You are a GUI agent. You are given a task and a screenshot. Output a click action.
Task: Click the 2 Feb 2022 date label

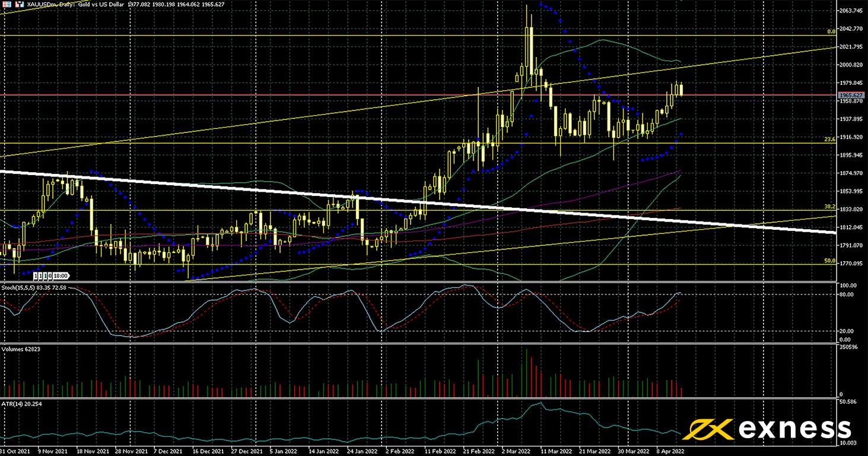pos(400,451)
